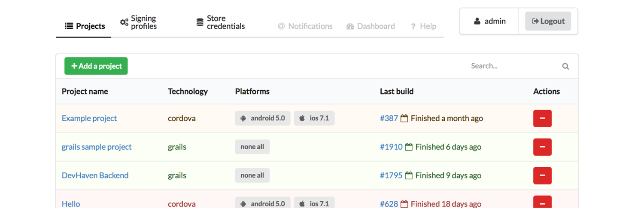Viewport: 644px width, 215px height.
Task: Switch to Signing profiles tab
Action: point(138,22)
